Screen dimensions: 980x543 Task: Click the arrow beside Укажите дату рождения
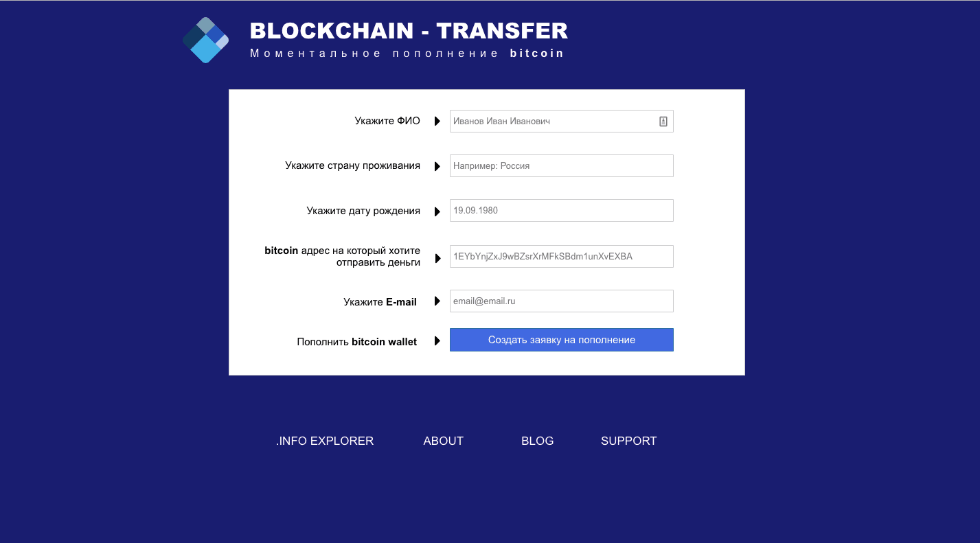point(437,211)
